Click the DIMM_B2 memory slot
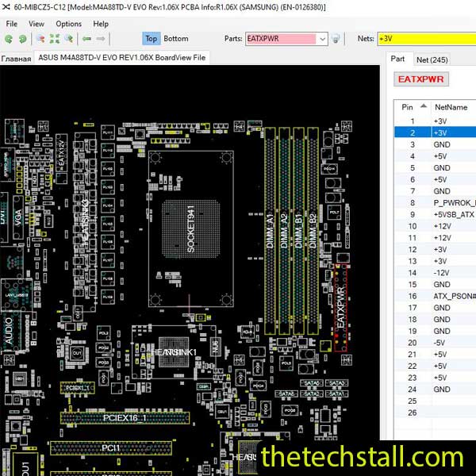This screenshot has width=476, height=476. click(313, 231)
